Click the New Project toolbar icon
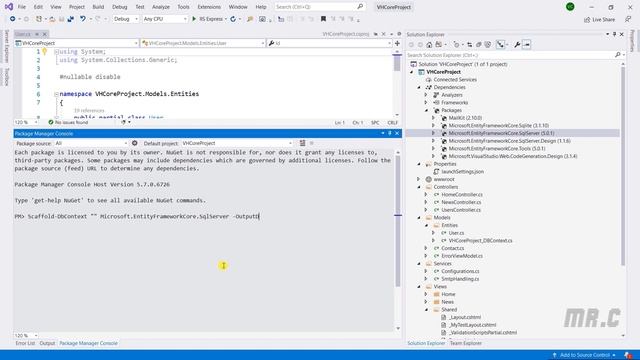 click(39, 19)
